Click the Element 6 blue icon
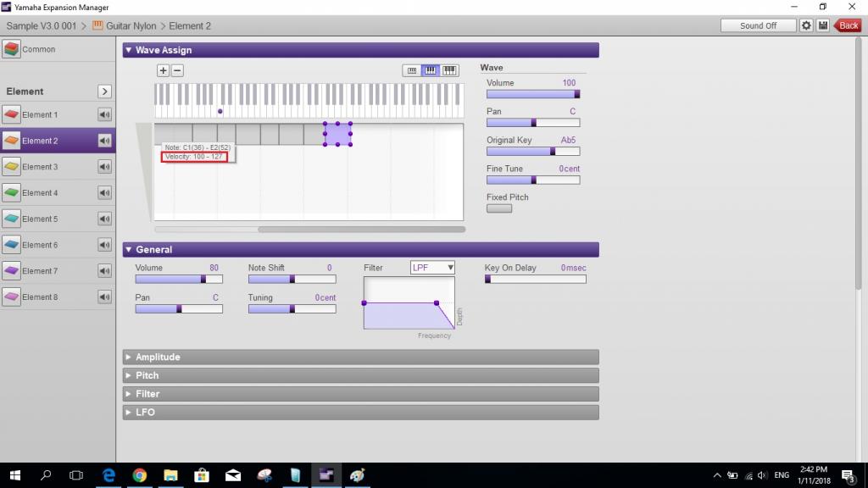868x488 pixels. coord(11,245)
